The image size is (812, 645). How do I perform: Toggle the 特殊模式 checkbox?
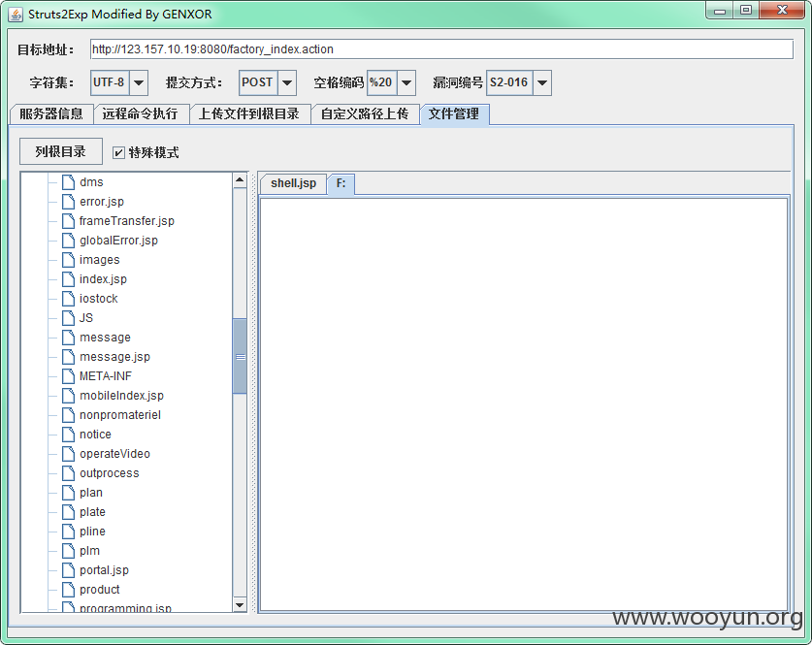pos(118,152)
